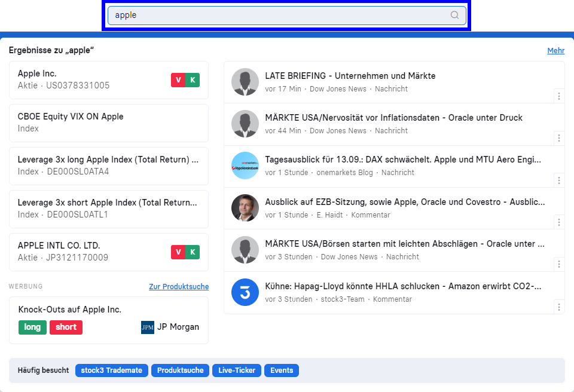574x392 pixels.
Task: Open the Mehr results link
Action: click(x=555, y=51)
